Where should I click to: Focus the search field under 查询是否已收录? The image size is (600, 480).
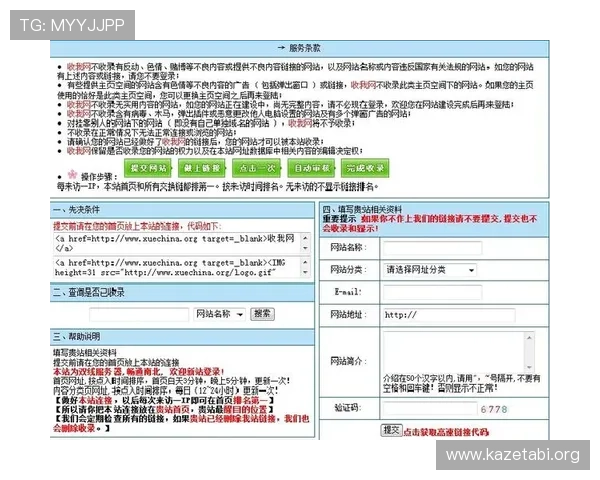pyautogui.click(x=139, y=314)
